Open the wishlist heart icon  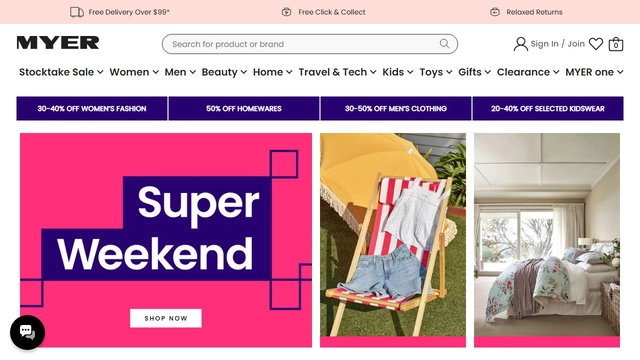(596, 44)
